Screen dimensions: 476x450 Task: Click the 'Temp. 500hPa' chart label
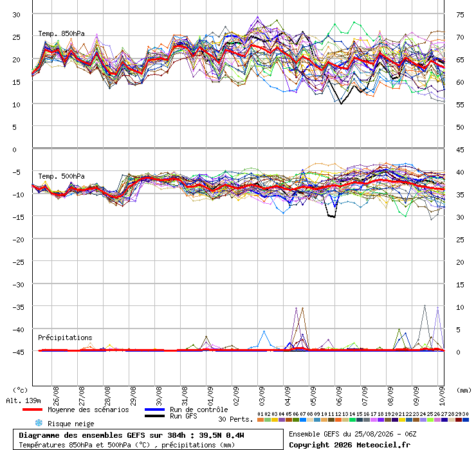pos(61,176)
